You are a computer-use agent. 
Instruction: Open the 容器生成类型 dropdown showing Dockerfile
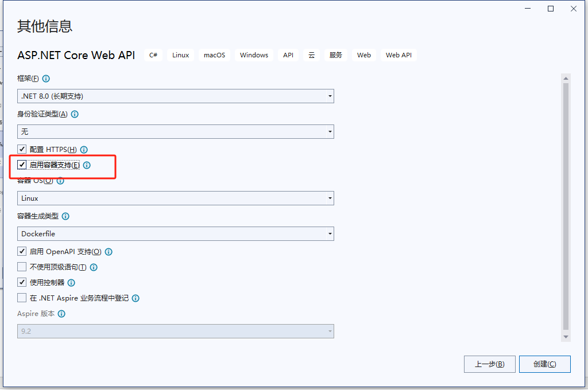tap(176, 234)
